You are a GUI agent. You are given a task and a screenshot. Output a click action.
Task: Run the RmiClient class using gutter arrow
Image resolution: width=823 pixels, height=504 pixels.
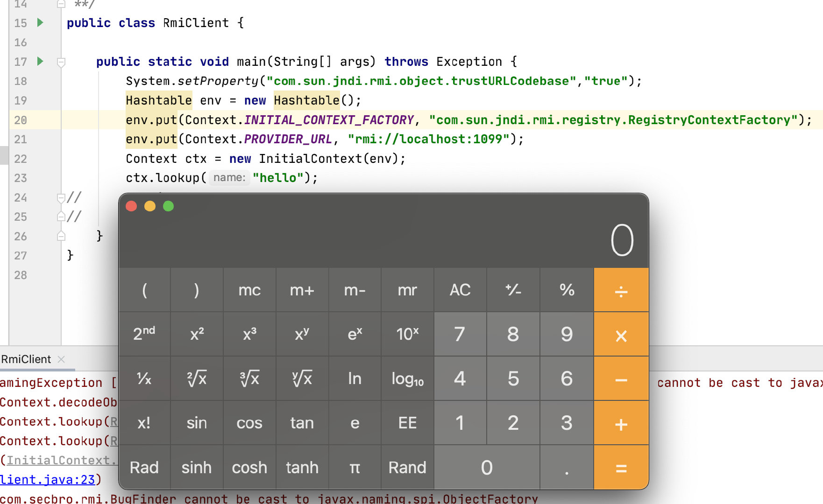pos(40,22)
